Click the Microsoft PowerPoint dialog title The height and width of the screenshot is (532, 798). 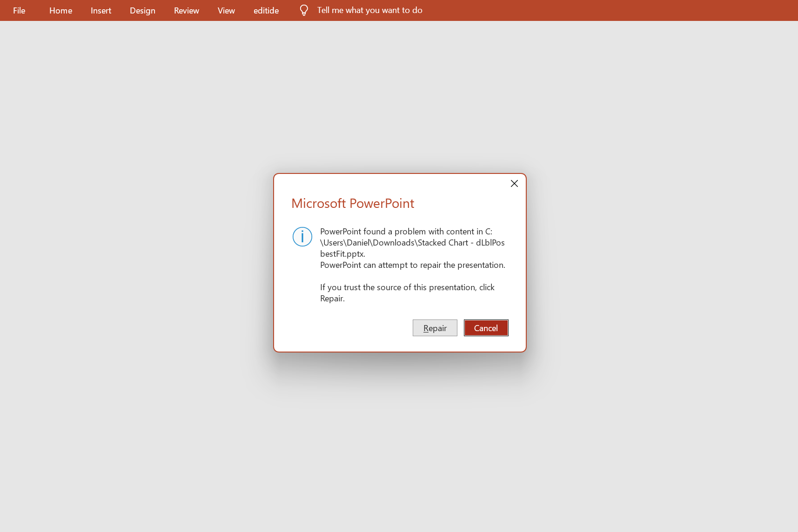coord(353,203)
